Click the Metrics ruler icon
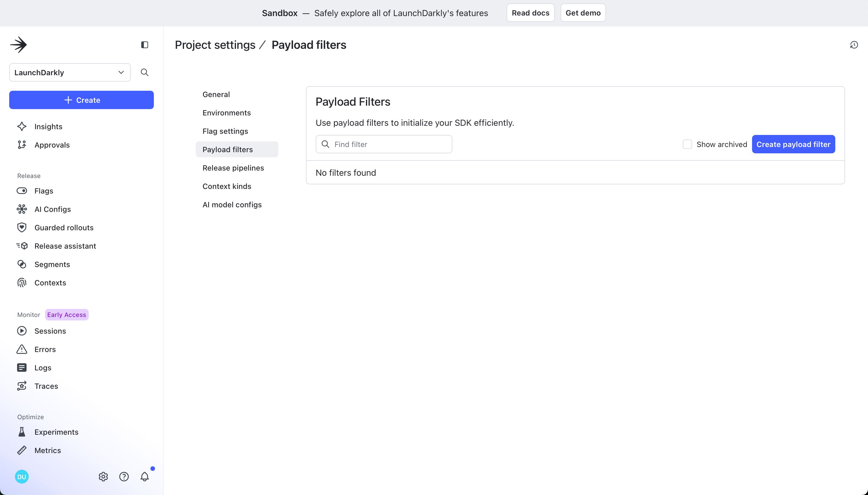 (x=22, y=450)
